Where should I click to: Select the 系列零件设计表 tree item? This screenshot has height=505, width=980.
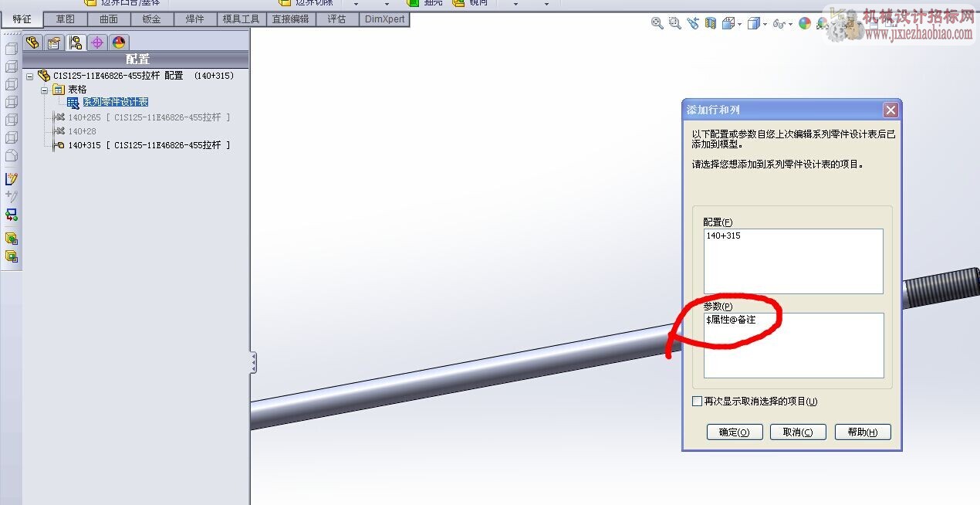(x=115, y=103)
